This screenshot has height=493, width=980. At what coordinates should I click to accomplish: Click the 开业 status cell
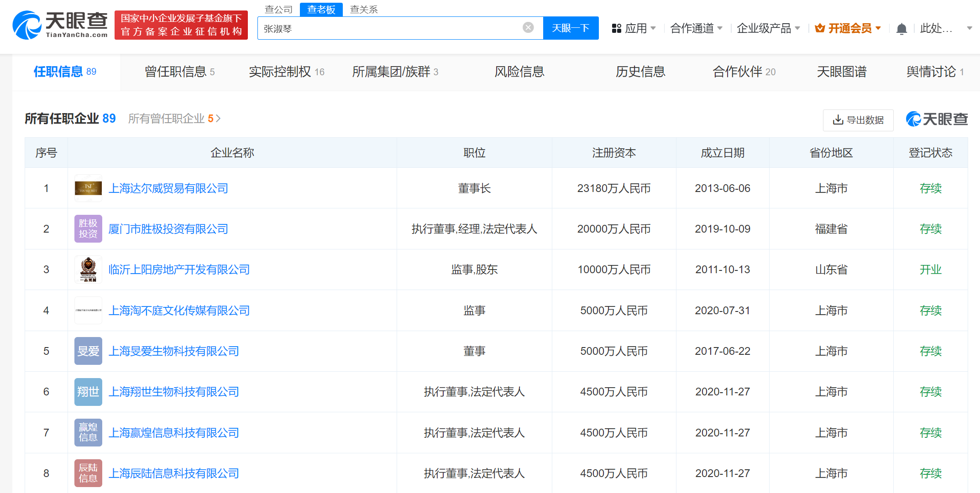(x=931, y=269)
